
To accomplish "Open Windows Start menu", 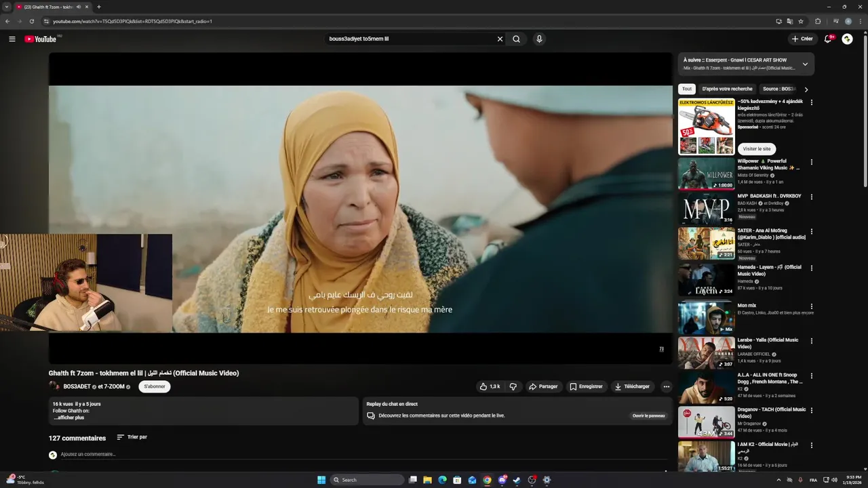I will (321, 480).
